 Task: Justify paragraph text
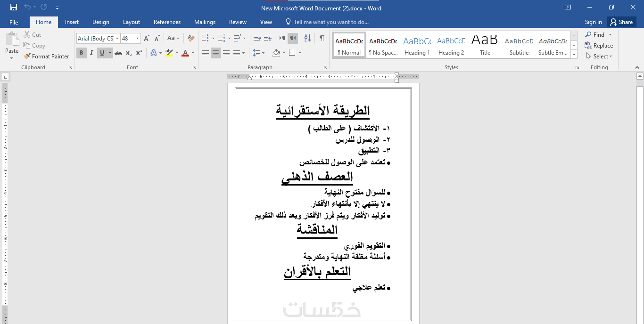(x=237, y=53)
